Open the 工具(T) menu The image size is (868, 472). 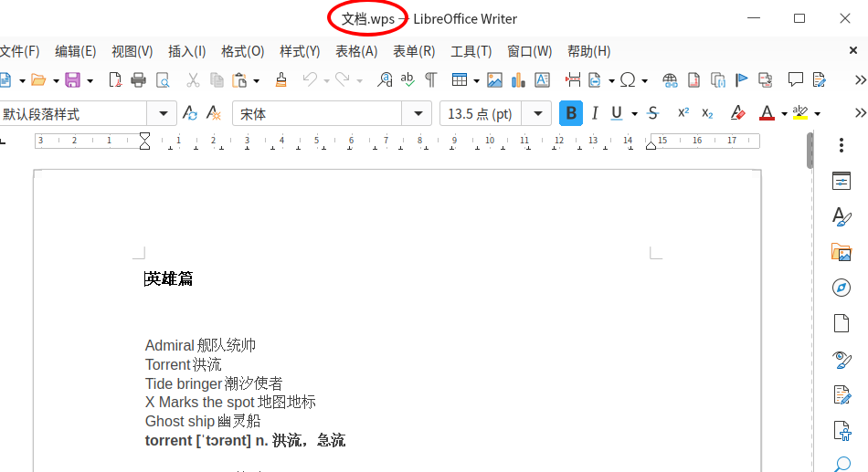coord(471,51)
